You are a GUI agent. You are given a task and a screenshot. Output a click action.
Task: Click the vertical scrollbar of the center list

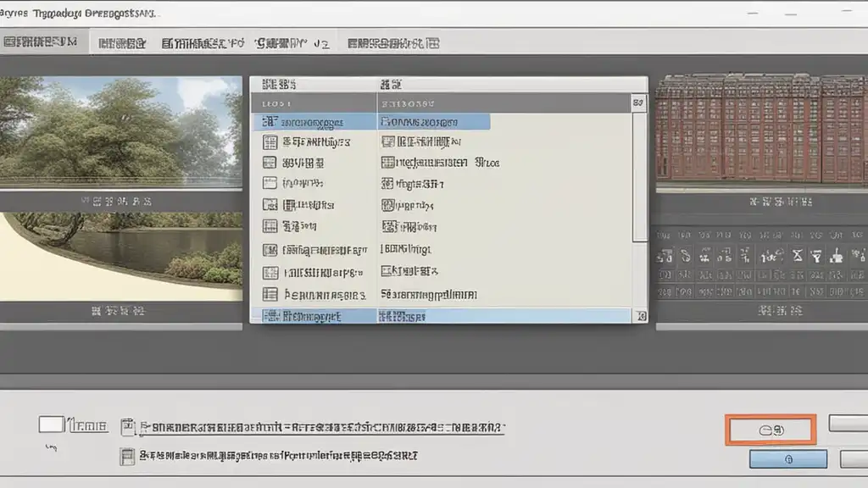pyautogui.click(x=639, y=178)
